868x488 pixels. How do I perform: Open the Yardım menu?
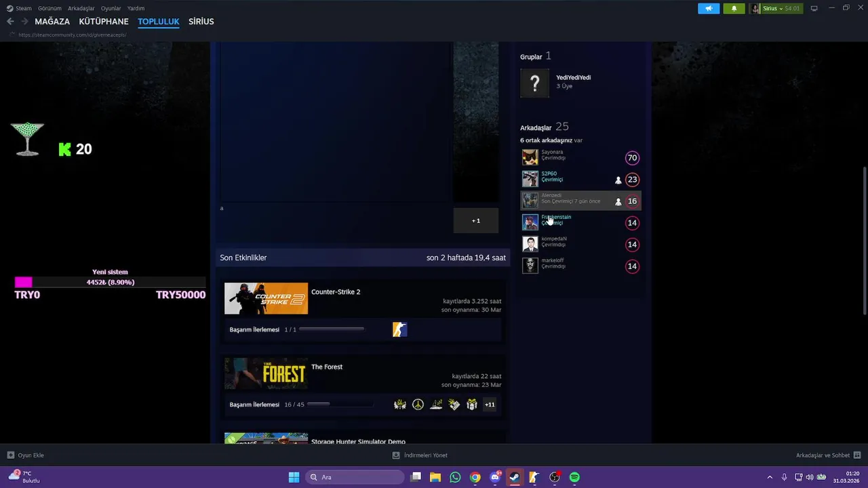pyautogui.click(x=136, y=8)
